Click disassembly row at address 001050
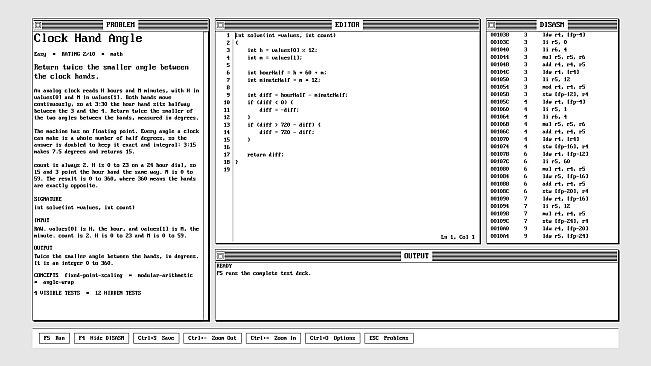 click(x=551, y=80)
